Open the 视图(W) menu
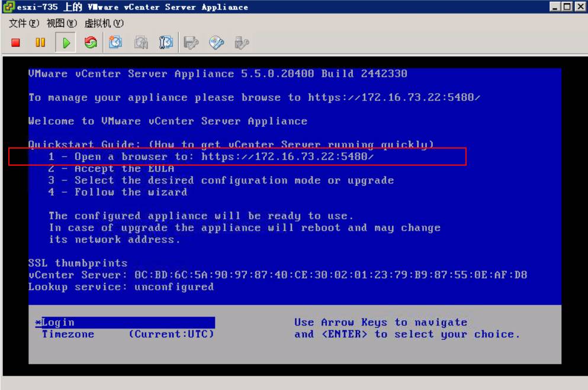The width and height of the screenshot is (588, 390). coord(62,24)
